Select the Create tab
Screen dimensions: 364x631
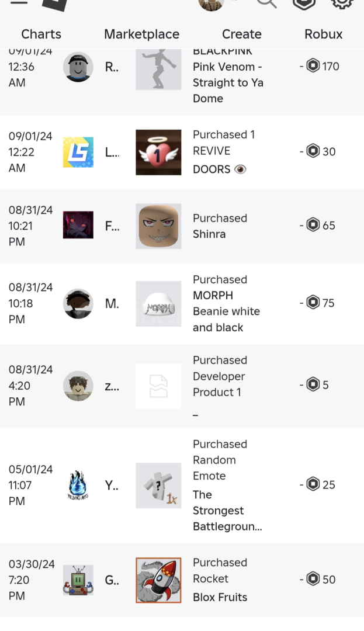241,34
